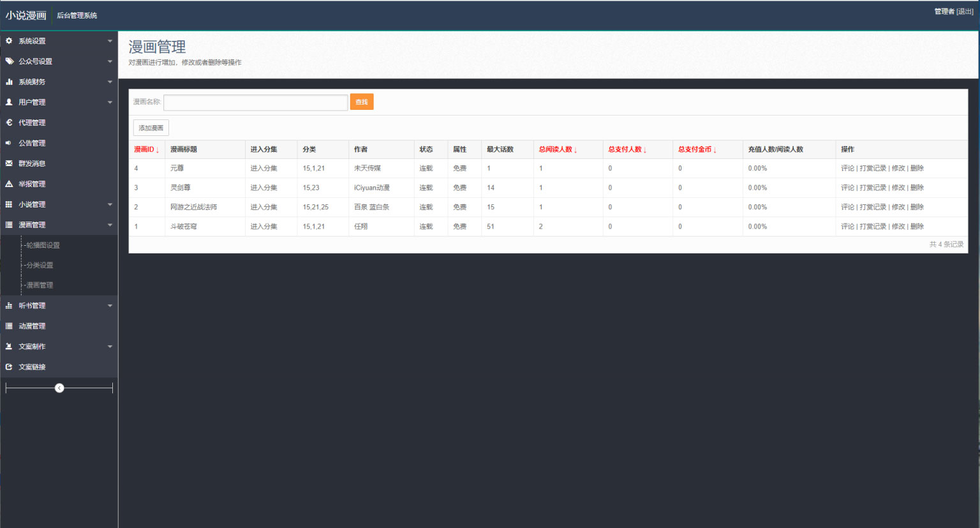The height and width of the screenshot is (528, 980).
Task: Collapse the sidebar with the round arrow toggle
Action: point(59,388)
